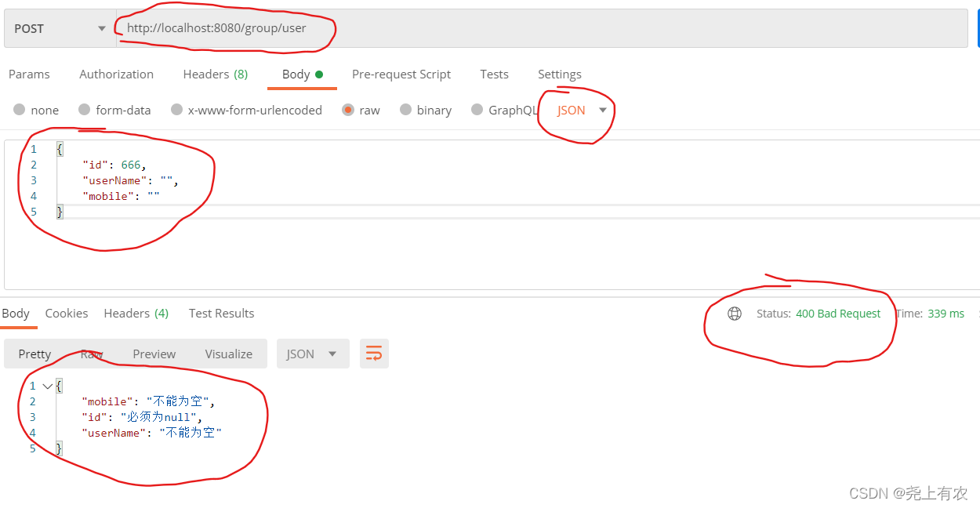Collapse the response JSON root object

(x=48, y=386)
